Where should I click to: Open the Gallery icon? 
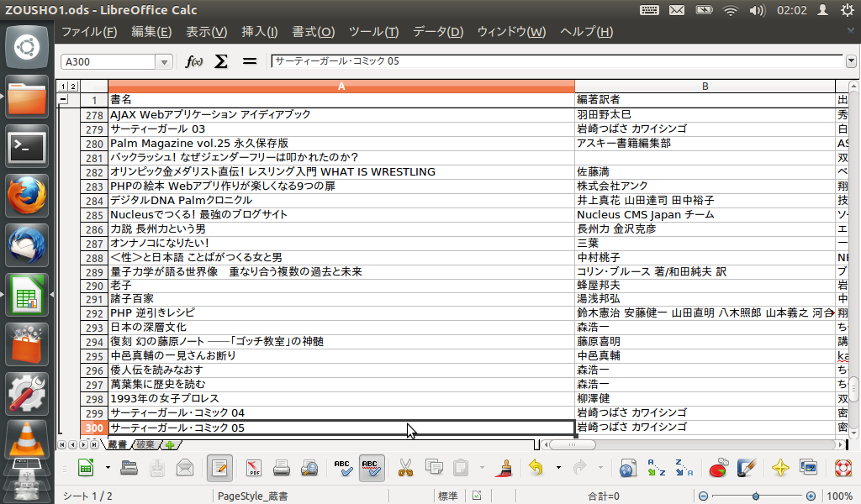point(808,468)
